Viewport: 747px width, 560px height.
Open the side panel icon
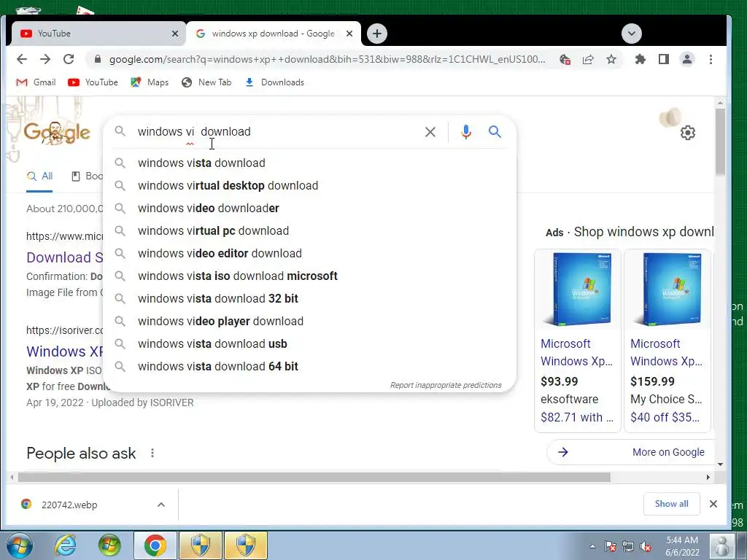pos(664,60)
